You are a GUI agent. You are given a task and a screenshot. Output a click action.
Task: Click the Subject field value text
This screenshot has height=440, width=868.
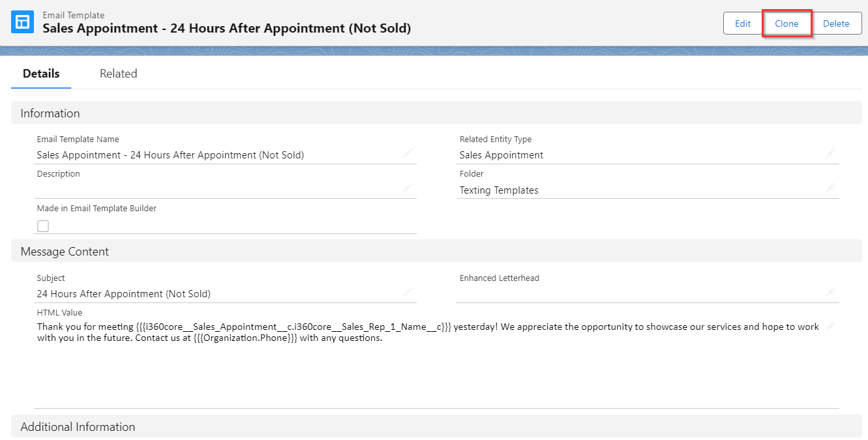point(123,294)
